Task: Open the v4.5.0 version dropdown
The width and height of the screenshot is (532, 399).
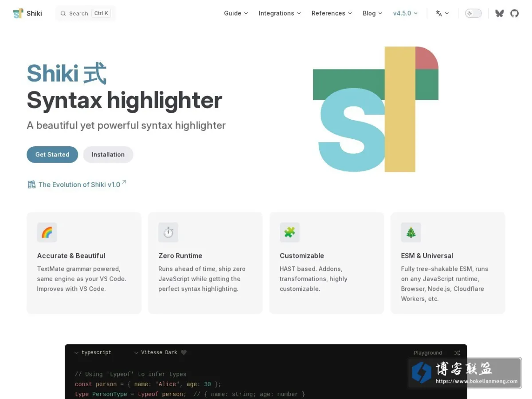Action: (x=405, y=13)
